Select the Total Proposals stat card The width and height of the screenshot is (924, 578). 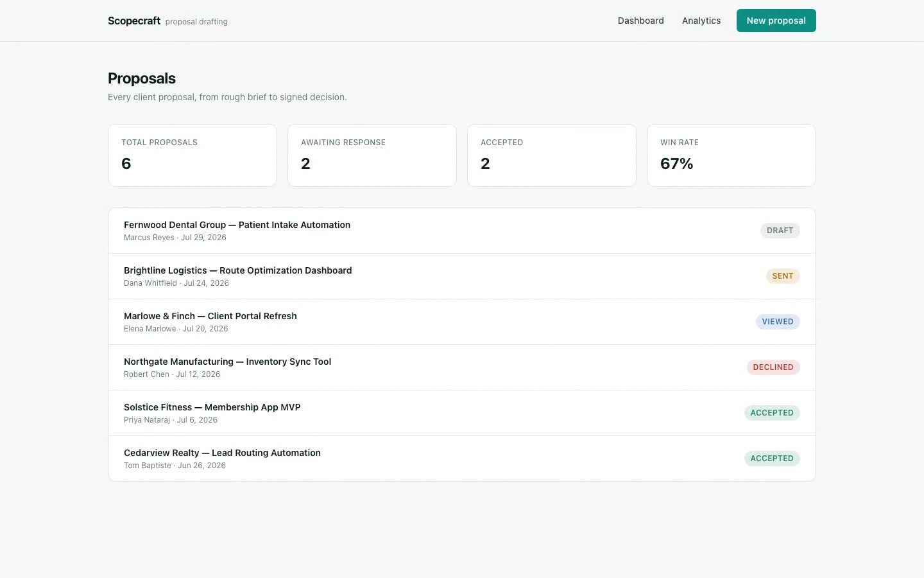pyautogui.click(x=193, y=155)
